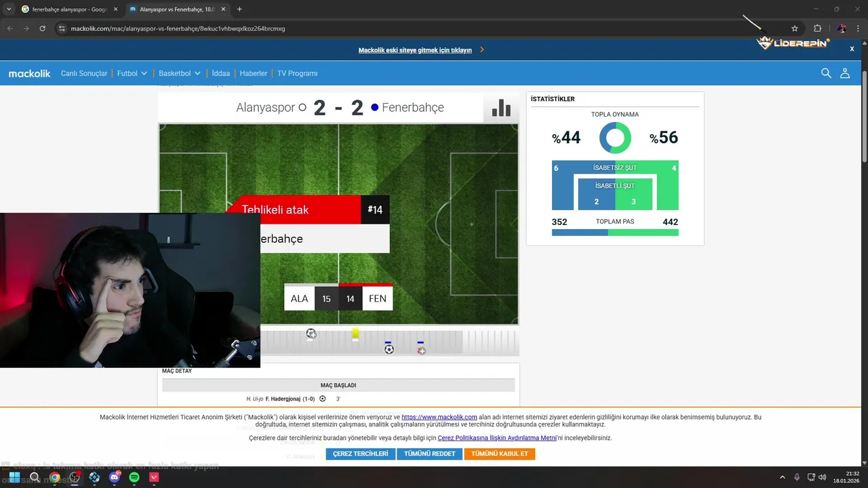868x488 pixels.
Task: Open Spotify from the taskbar
Action: pos(134,477)
